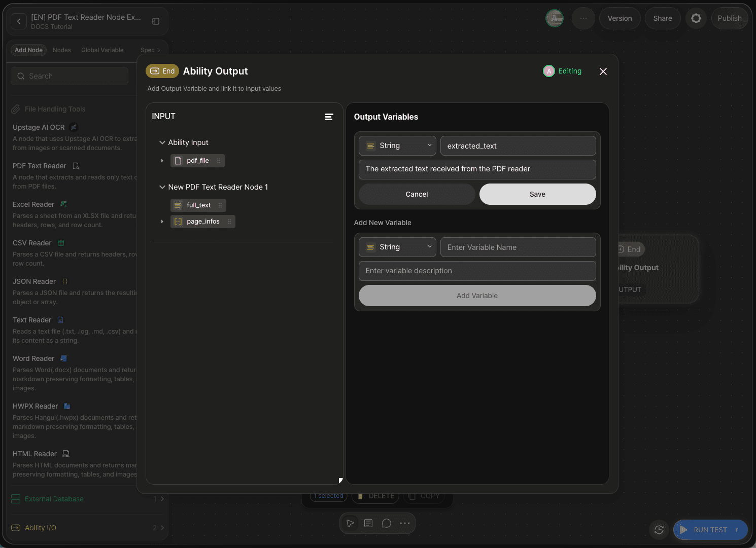Expand the page_infos variable arrow
Viewport: 756px width, 548px height.
tap(162, 222)
